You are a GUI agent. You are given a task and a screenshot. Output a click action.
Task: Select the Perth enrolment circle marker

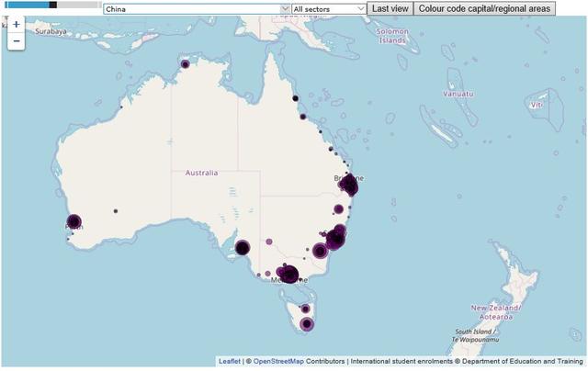tap(73, 221)
